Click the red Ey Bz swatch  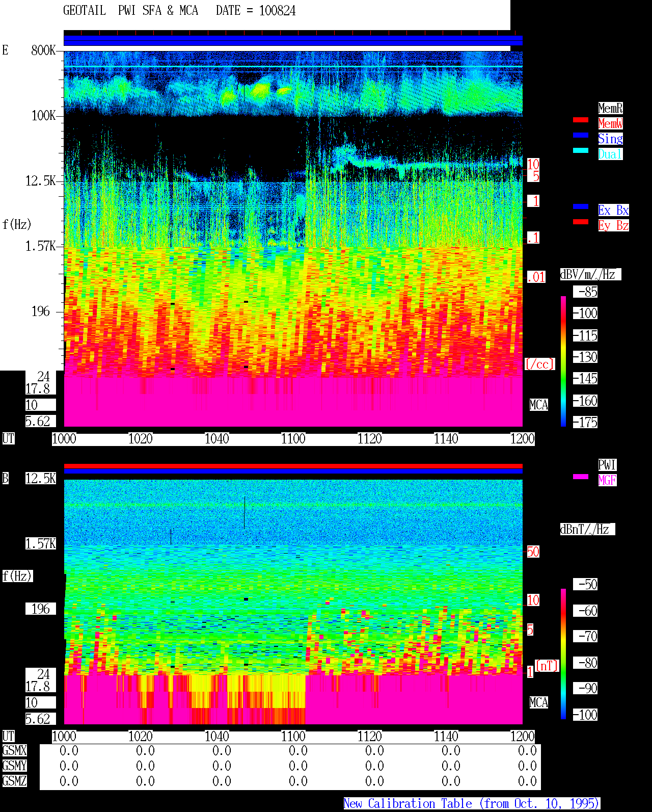pos(581,222)
